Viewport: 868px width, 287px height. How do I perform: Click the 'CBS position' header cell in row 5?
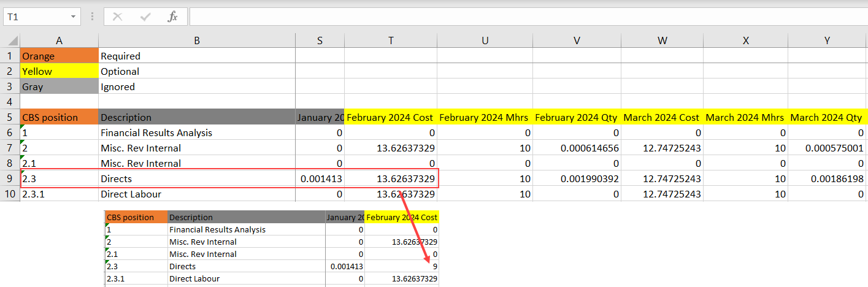[x=59, y=117]
